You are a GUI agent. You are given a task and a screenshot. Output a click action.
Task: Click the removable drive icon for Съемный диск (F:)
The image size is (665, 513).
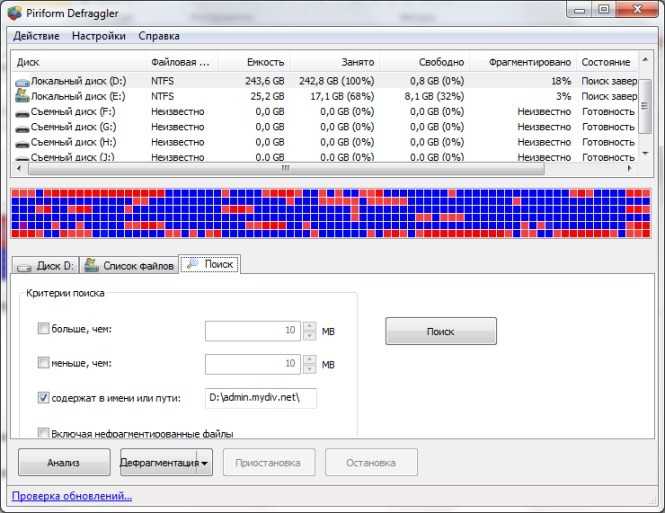pos(22,113)
